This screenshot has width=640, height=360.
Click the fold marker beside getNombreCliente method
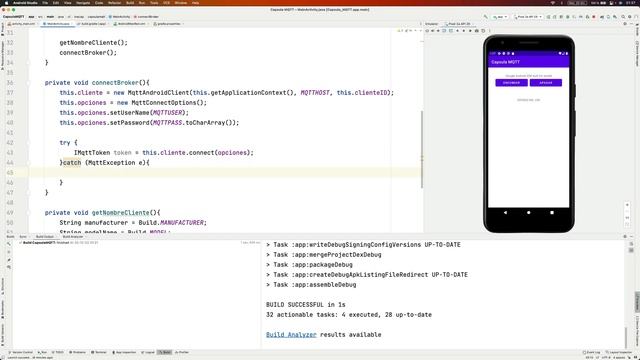point(29,213)
